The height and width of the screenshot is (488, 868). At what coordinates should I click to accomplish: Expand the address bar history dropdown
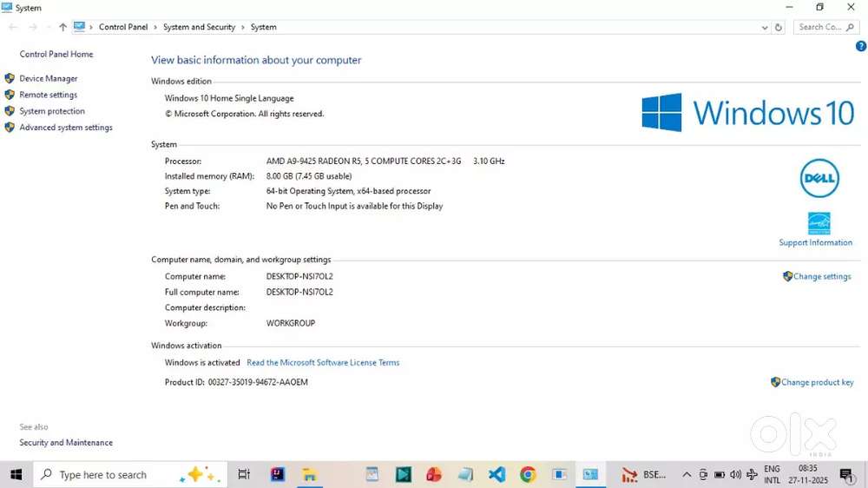pyautogui.click(x=765, y=27)
